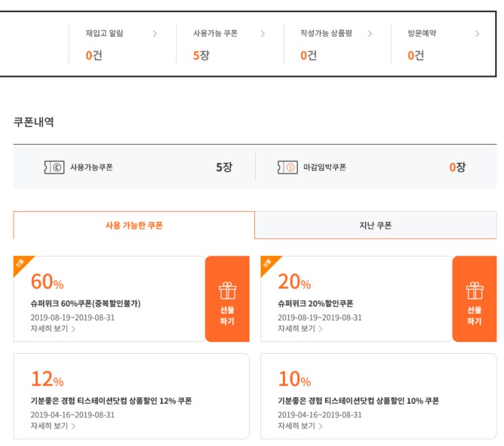Open 작성가능 상품평 reviews link
Image resolution: width=504 pixels, height=446 pixels.
click(326, 33)
